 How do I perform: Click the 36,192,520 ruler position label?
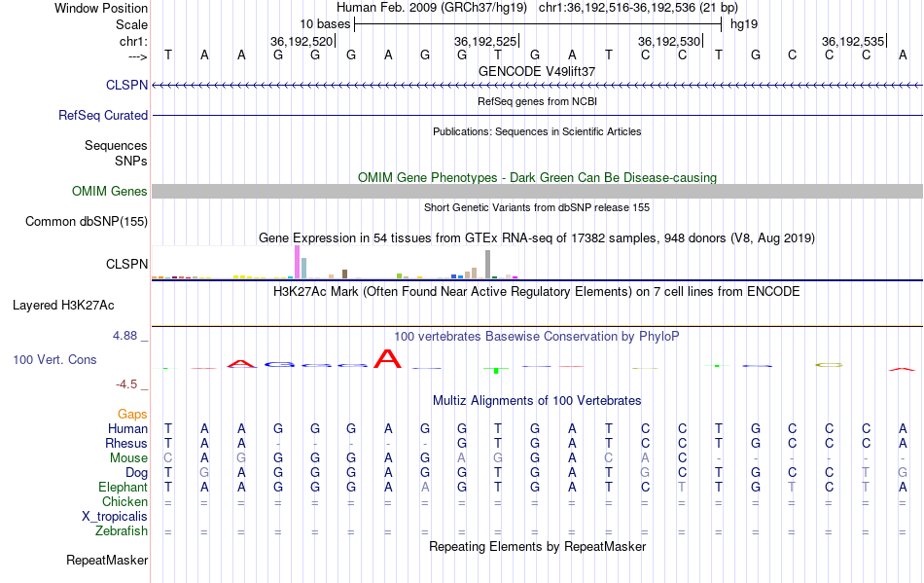[x=302, y=41]
